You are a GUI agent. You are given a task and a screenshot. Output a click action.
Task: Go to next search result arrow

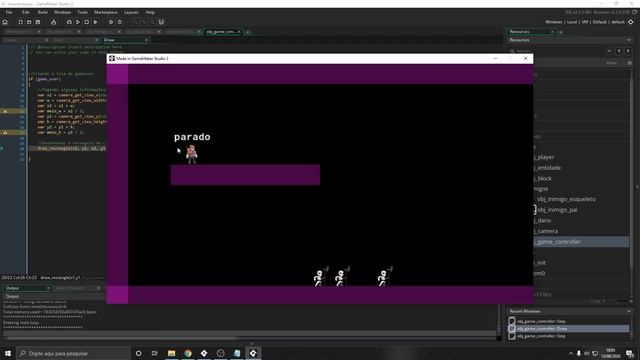[x=628, y=51]
